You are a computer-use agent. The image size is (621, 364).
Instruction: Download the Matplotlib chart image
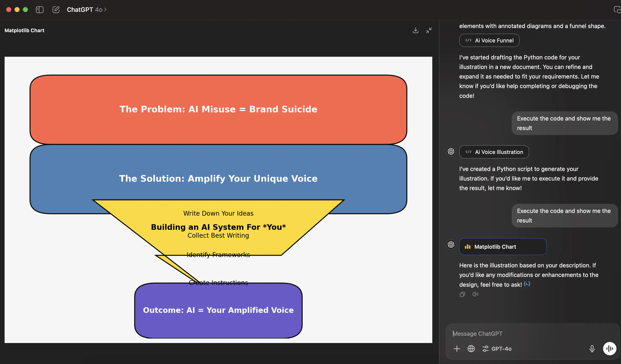(415, 30)
